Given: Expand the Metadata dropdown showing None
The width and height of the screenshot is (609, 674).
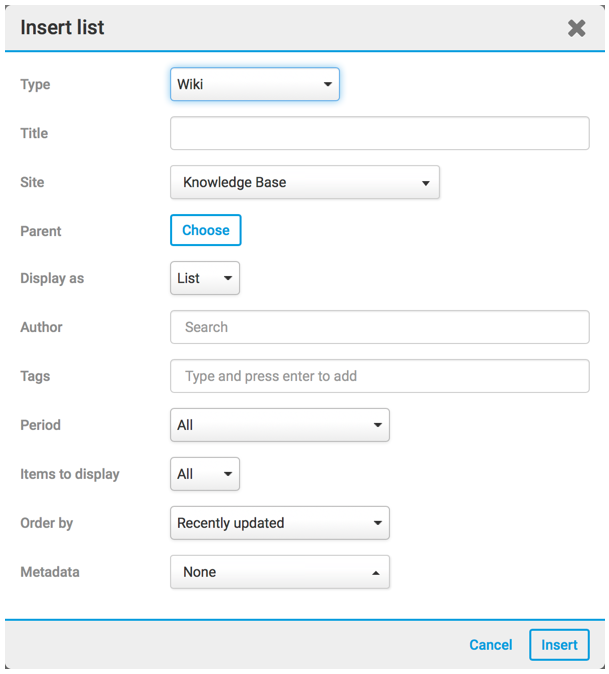Looking at the screenshot, I should click(x=279, y=572).
